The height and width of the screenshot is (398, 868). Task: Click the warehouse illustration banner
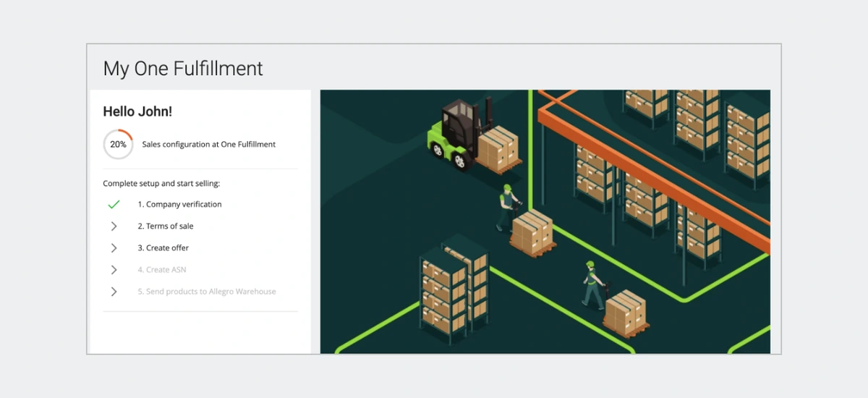click(x=545, y=221)
